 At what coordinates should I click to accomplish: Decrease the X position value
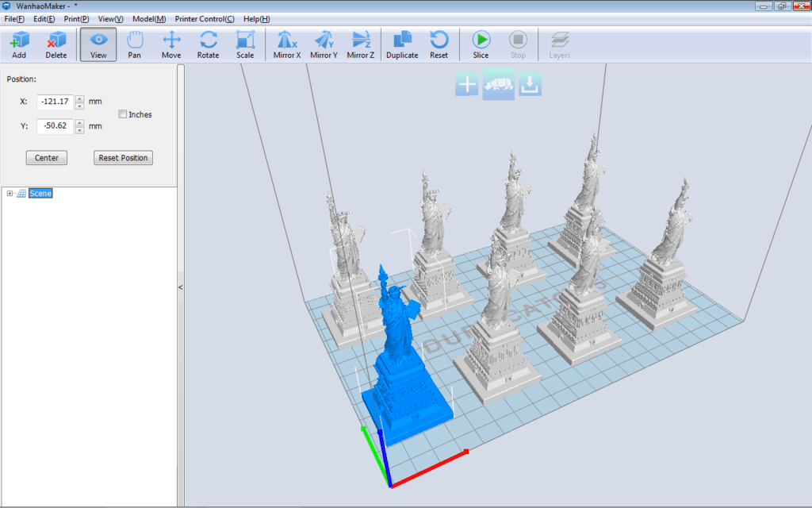[x=80, y=106]
